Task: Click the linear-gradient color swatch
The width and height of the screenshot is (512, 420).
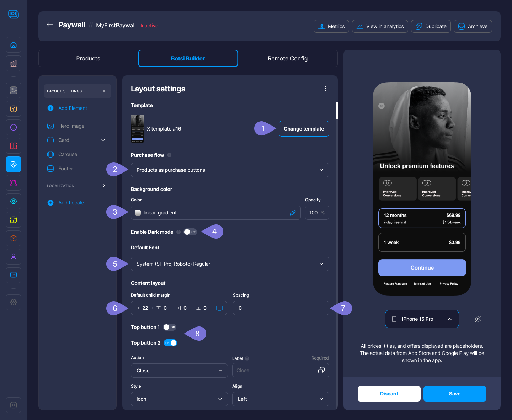Action: [x=138, y=213]
